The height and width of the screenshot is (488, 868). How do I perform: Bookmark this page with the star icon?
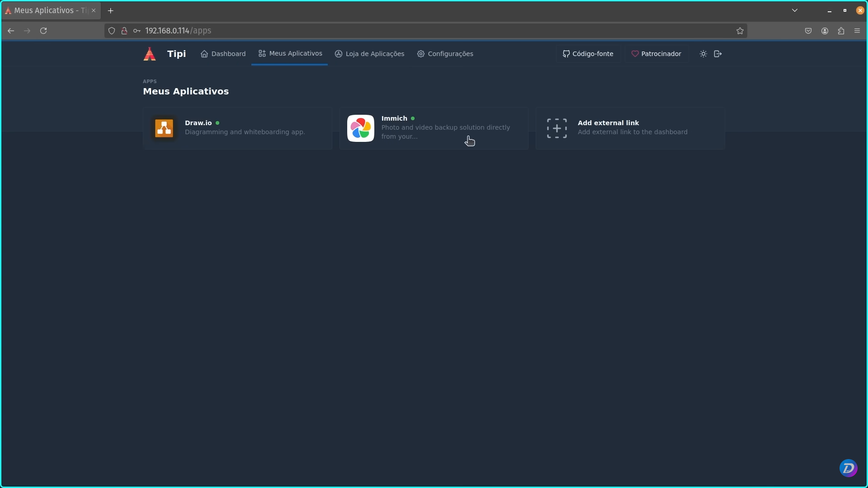click(740, 31)
